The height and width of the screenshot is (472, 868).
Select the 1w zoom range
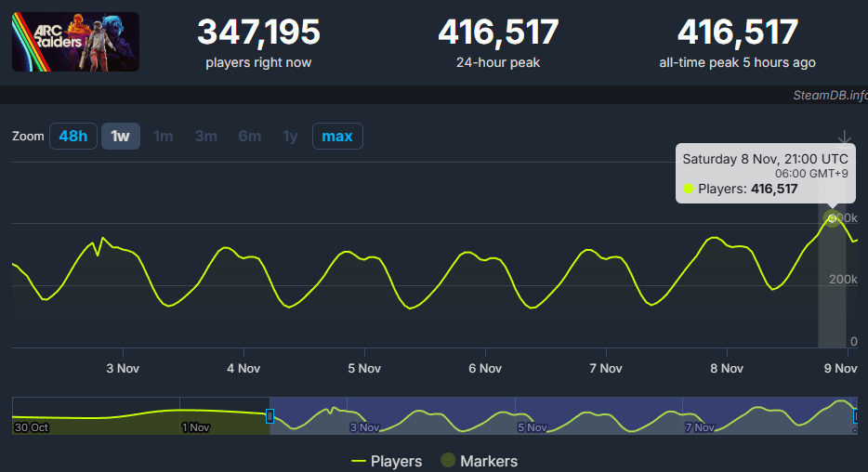[120, 136]
